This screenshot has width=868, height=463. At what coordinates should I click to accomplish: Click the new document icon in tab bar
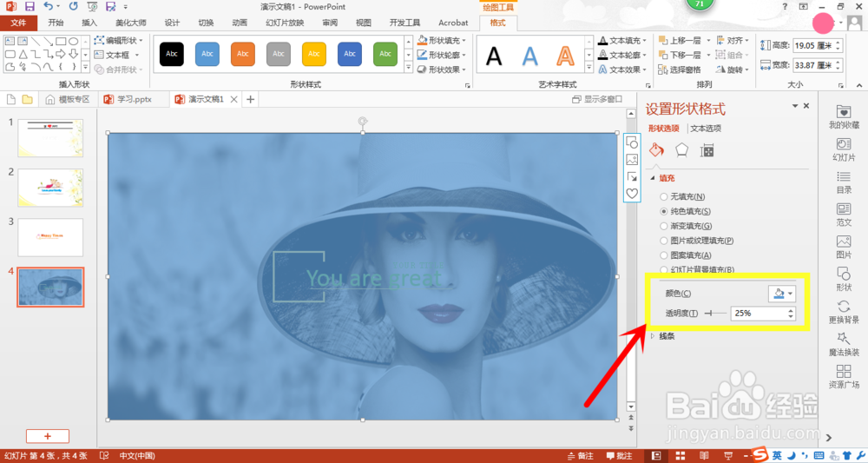tap(10, 99)
